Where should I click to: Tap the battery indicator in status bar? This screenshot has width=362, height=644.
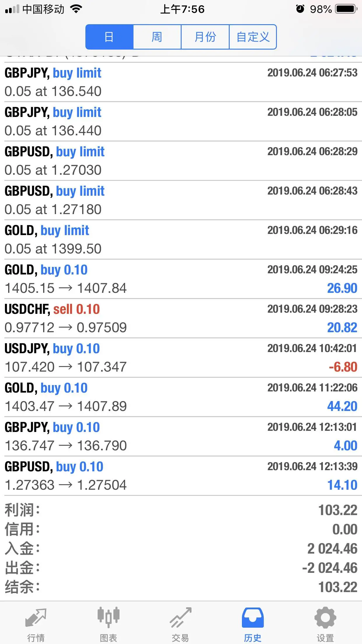click(x=346, y=9)
